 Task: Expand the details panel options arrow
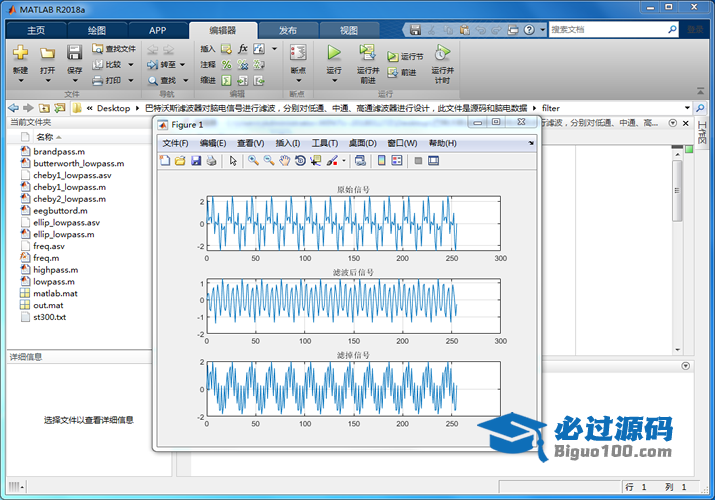(685, 366)
